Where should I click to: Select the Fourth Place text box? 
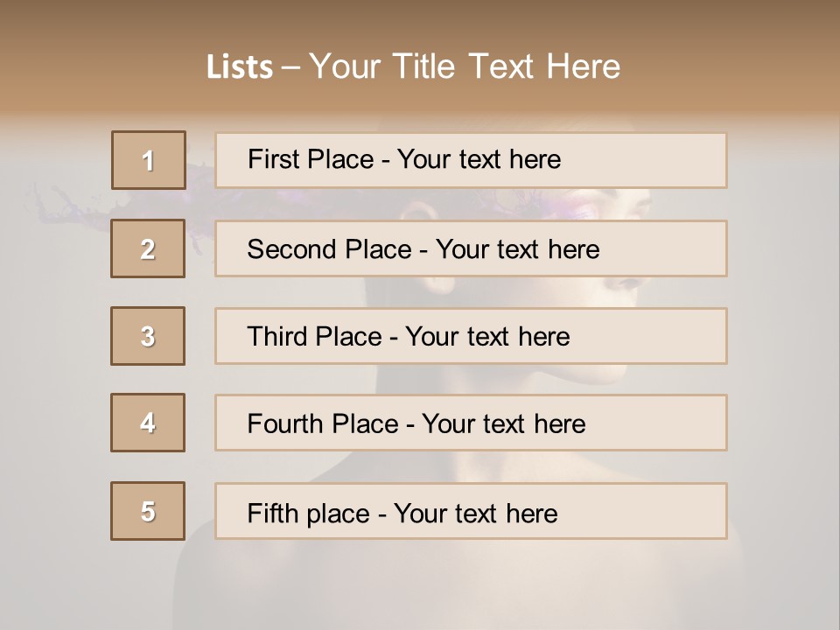[471, 423]
